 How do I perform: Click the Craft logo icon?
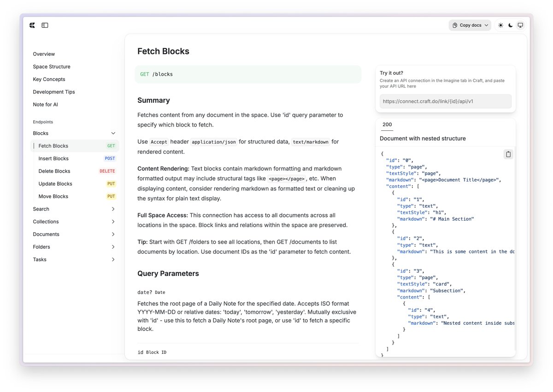[x=32, y=25]
